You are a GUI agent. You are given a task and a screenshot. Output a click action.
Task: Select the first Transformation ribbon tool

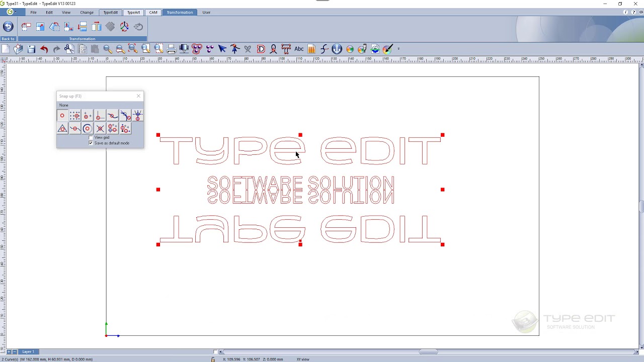pos(26,27)
